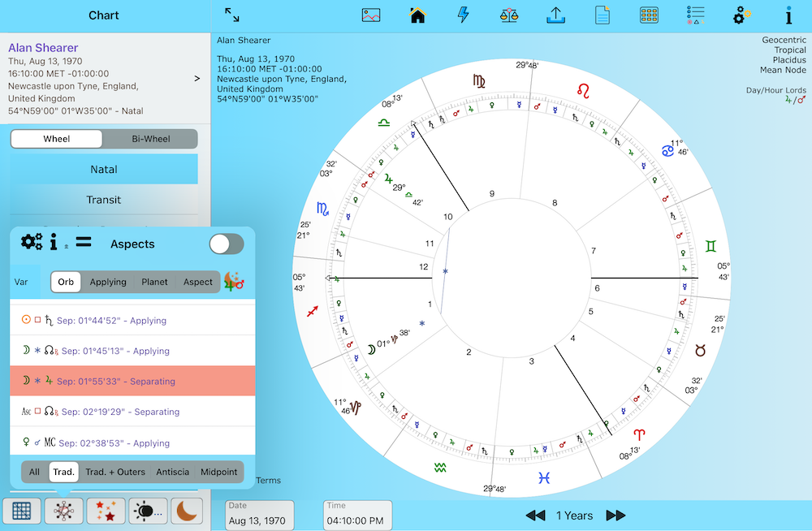Sort aspects by Planet tab

pos(154,282)
